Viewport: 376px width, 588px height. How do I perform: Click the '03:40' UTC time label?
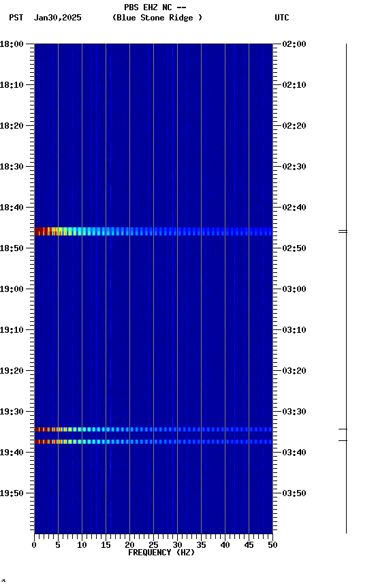pyautogui.click(x=294, y=453)
